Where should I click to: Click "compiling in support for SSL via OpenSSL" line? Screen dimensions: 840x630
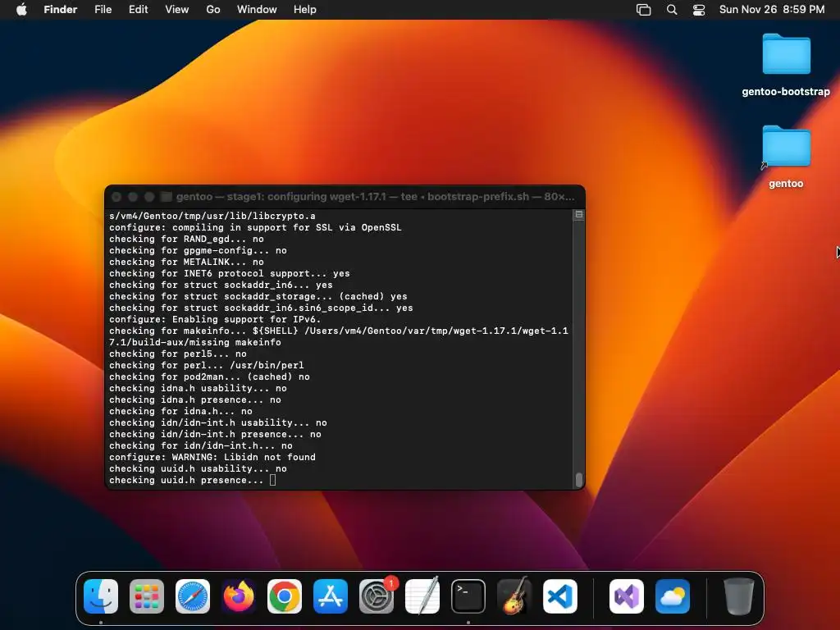coord(255,228)
